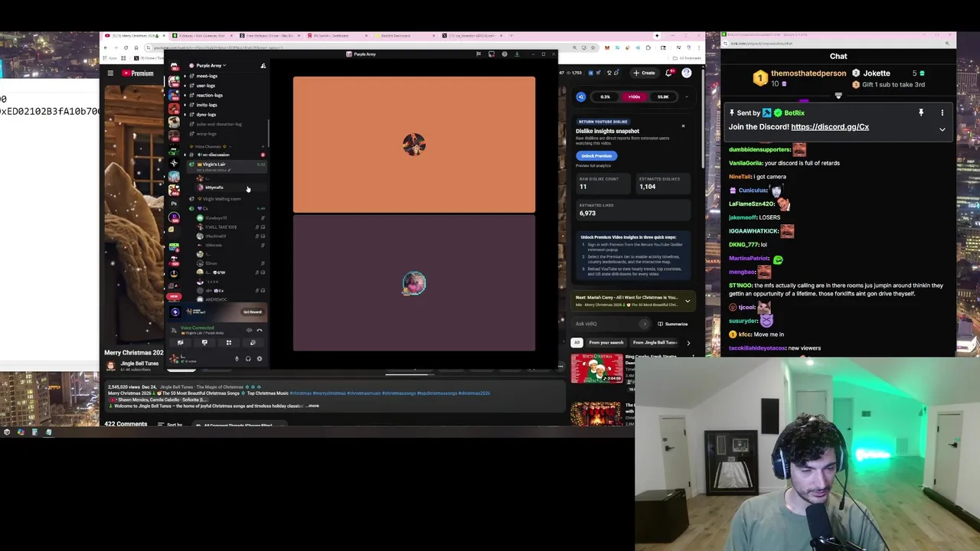The width and height of the screenshot is (980, 551).
Task: Open the reaction-logs channel
Action: [208, 95]
